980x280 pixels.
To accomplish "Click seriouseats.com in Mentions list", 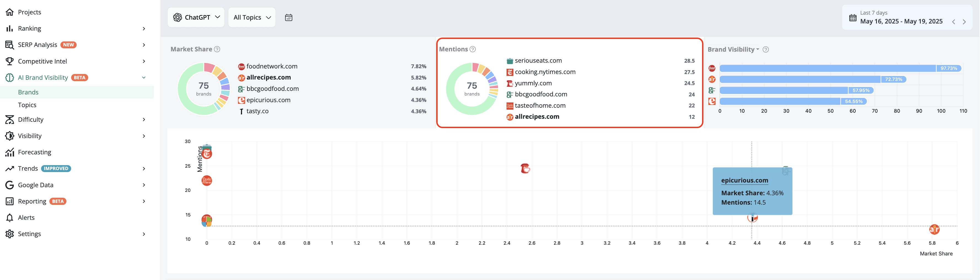I will [x=538, y=60].
